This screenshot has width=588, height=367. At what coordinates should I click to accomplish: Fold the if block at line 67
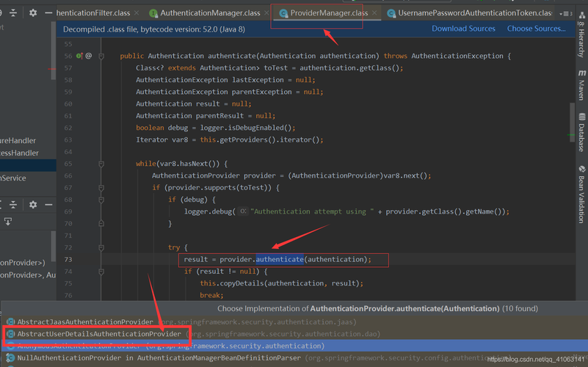pos(102,188)
